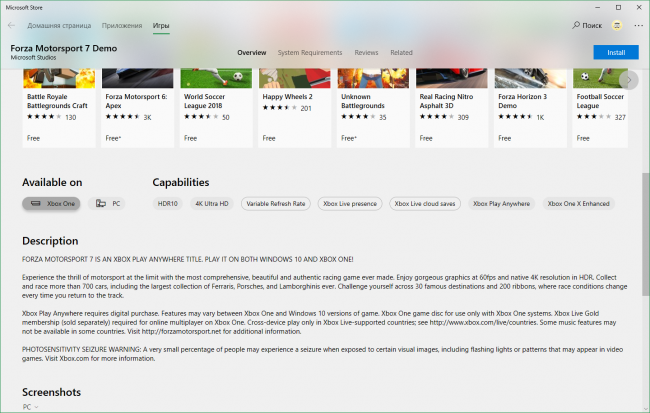
Task: Switch to System Requirements section
Action: 310,53
